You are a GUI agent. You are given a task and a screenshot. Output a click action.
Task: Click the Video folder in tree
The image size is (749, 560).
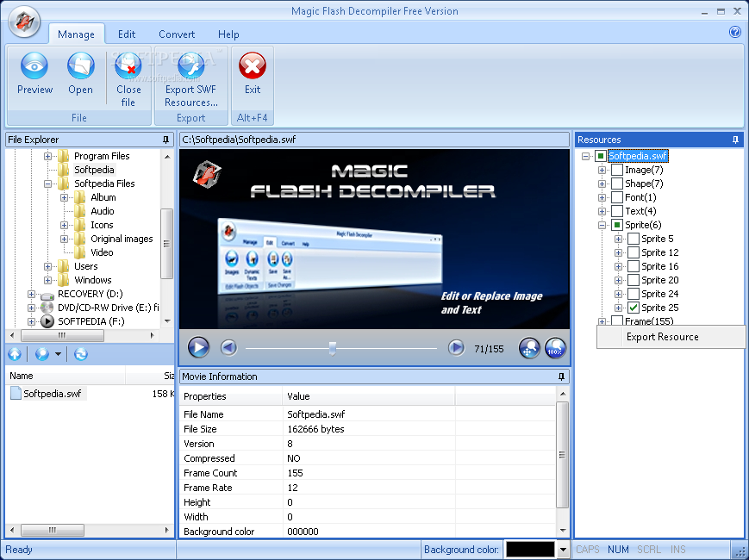pos(102,252)
